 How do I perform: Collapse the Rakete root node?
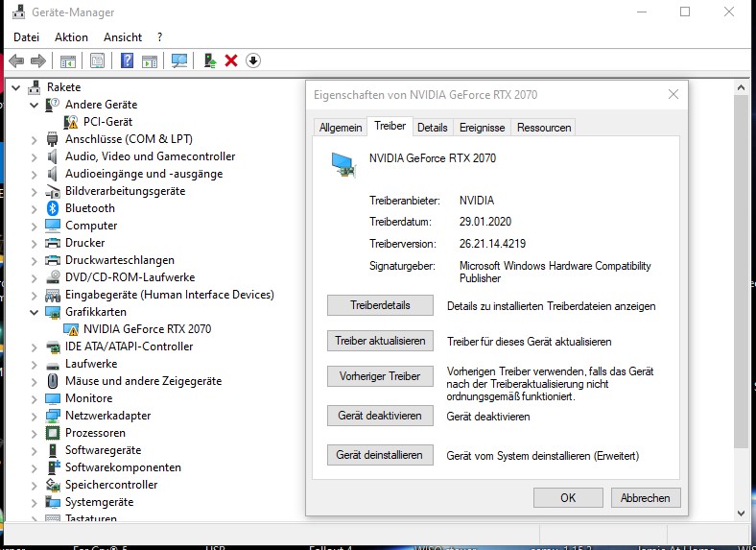click(x=16, y=87)
